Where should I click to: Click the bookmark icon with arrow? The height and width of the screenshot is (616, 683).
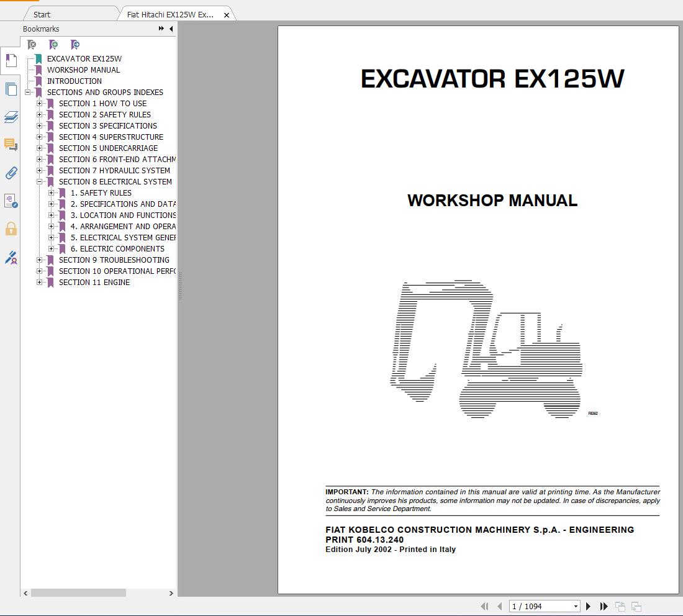coord(75,45)
